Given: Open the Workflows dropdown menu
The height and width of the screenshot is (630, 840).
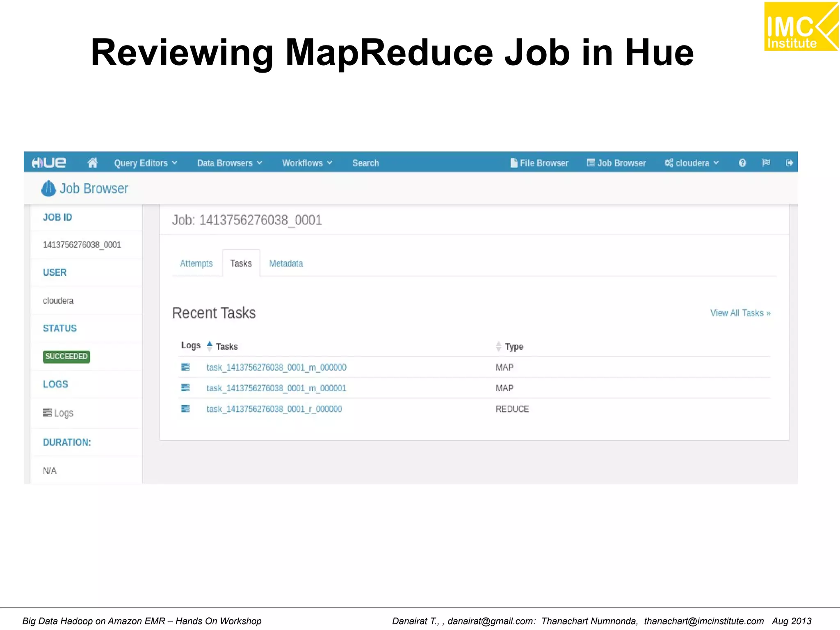Looking at the screenshot, I should [x=307, y=163].
